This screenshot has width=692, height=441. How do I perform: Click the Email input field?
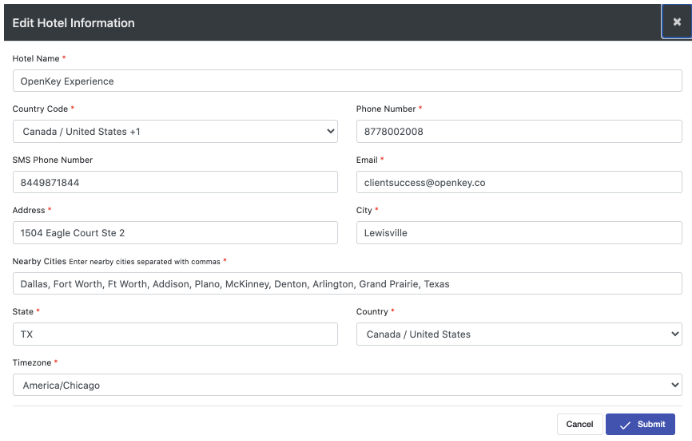pyautogui.click(x=519, y=182)
